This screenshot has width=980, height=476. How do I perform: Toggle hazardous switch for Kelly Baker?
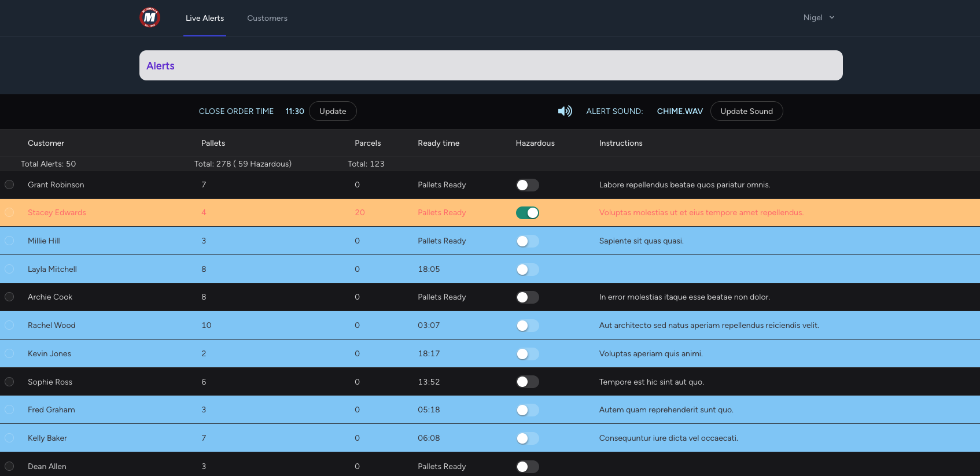point(527,438)
